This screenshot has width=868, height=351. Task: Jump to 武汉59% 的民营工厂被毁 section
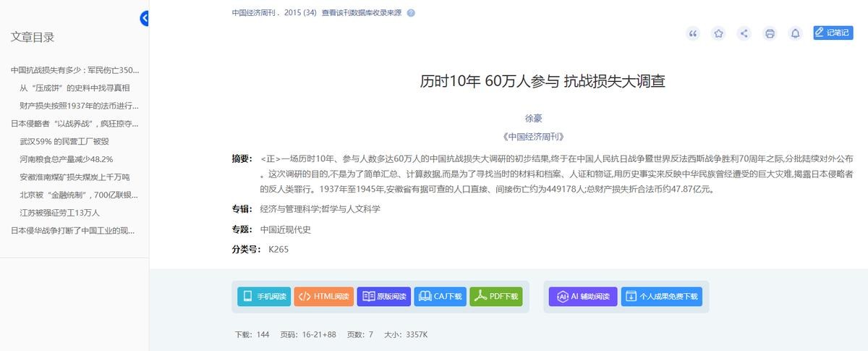tap(64, 141)
